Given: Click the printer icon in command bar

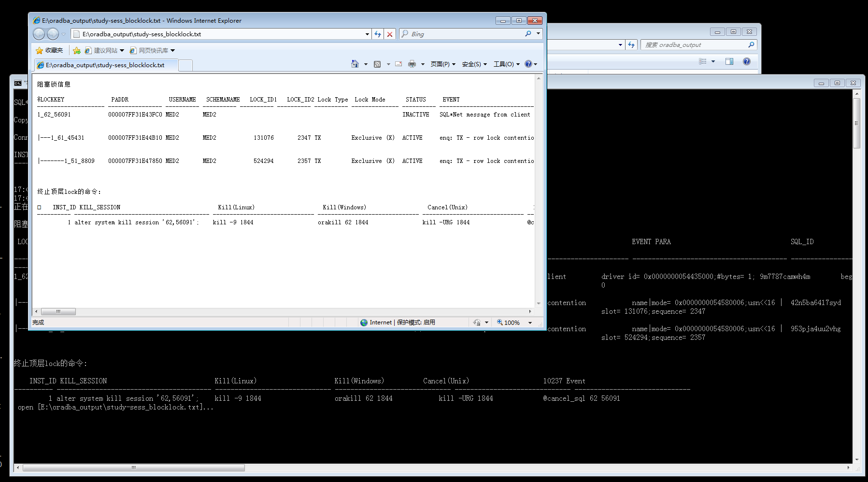Looking at the screenshot, I should (412, 64).
